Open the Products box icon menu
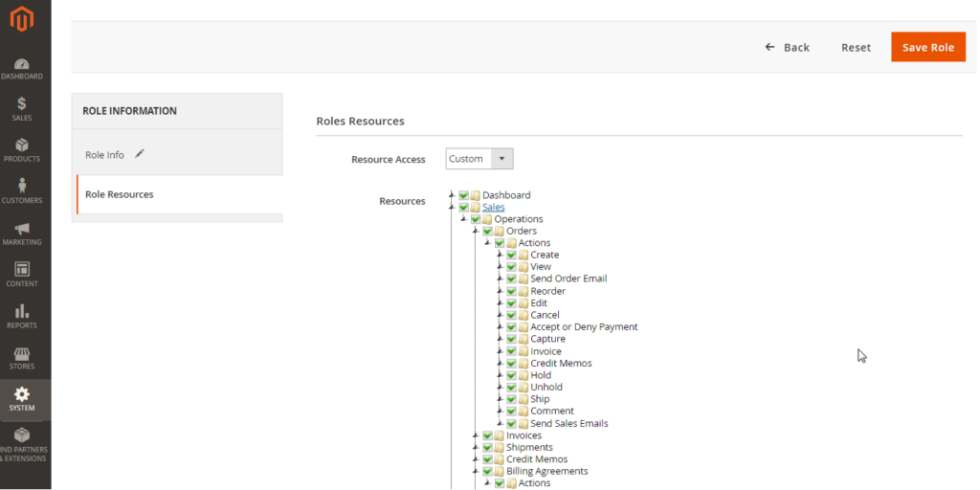Screen dimensions: 980x490 22,145
